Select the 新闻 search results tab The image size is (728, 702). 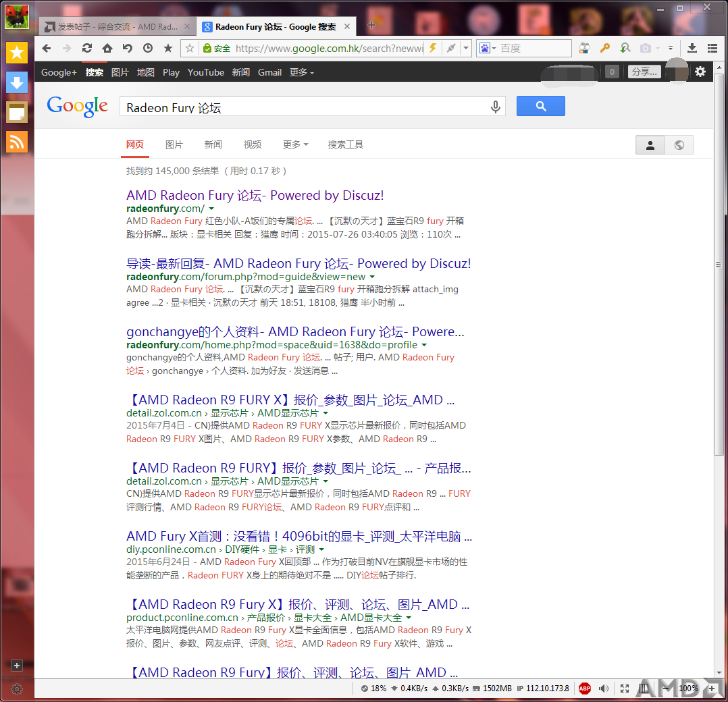tap(213, 144)
